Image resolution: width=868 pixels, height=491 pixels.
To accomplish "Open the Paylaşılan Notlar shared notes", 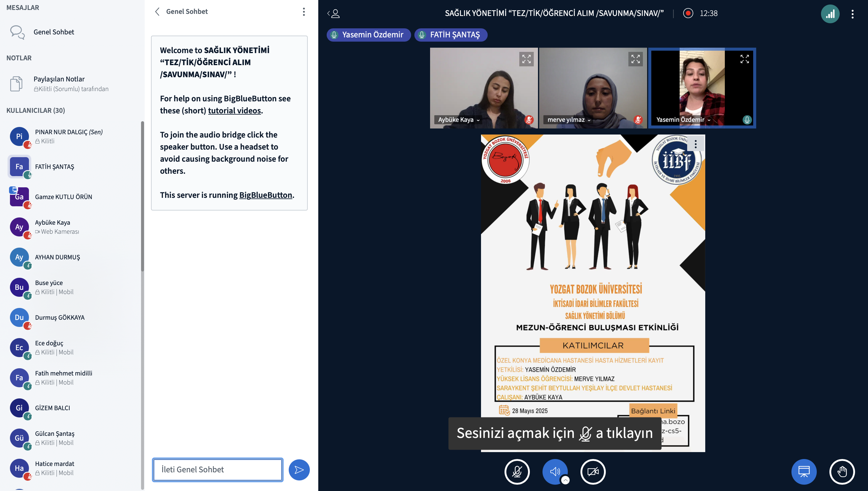I will click(x=71, y=84).
